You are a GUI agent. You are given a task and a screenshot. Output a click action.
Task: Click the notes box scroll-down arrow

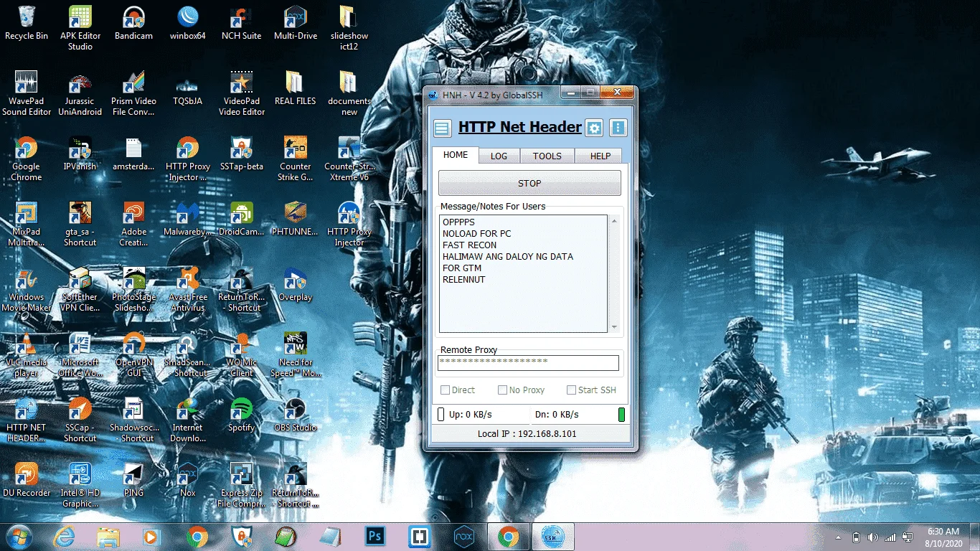coord(614,327)
